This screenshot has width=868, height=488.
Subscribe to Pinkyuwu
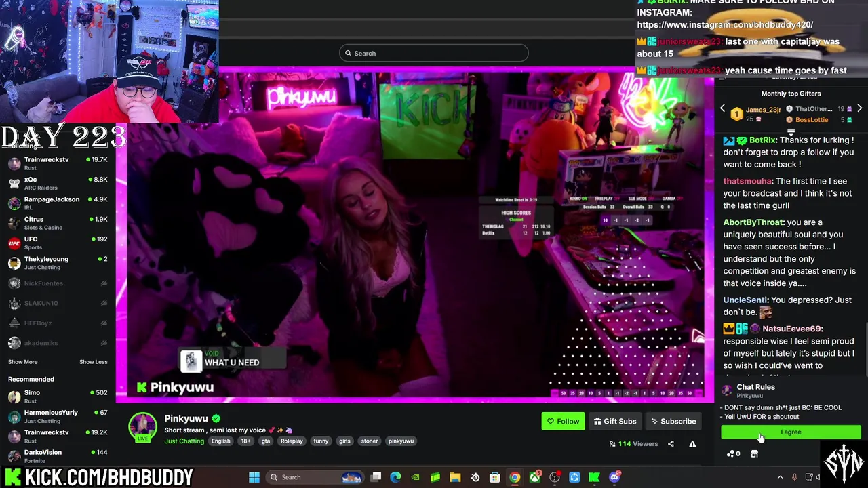coord(673,421)
